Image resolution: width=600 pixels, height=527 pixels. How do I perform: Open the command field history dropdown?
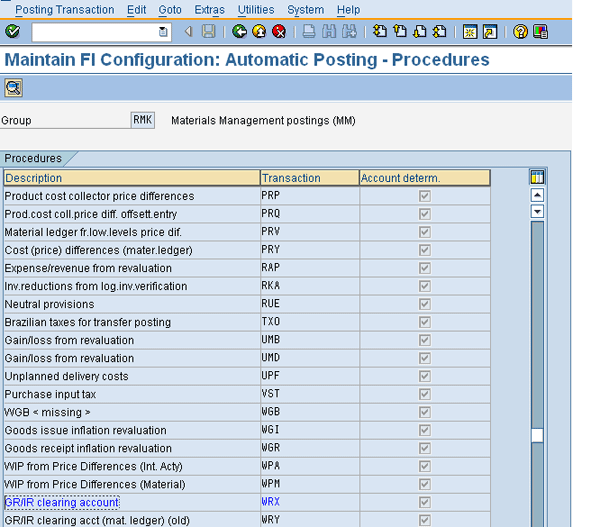tap(164, 32)
